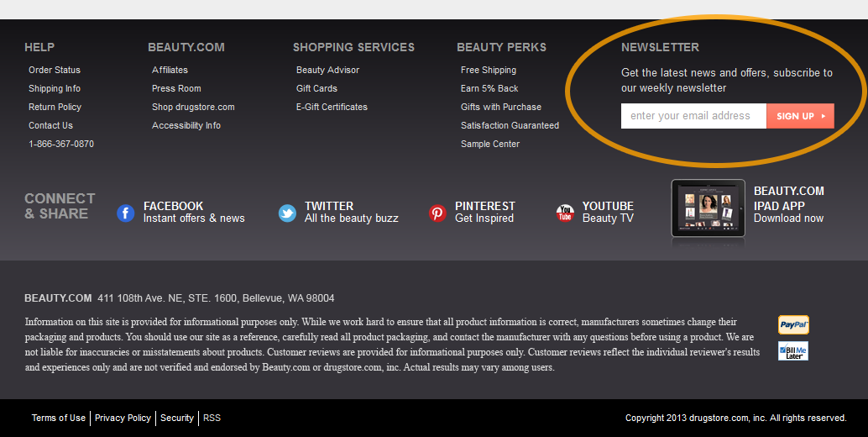Open the iPad app thumbnail image

[x=708, y=208]
